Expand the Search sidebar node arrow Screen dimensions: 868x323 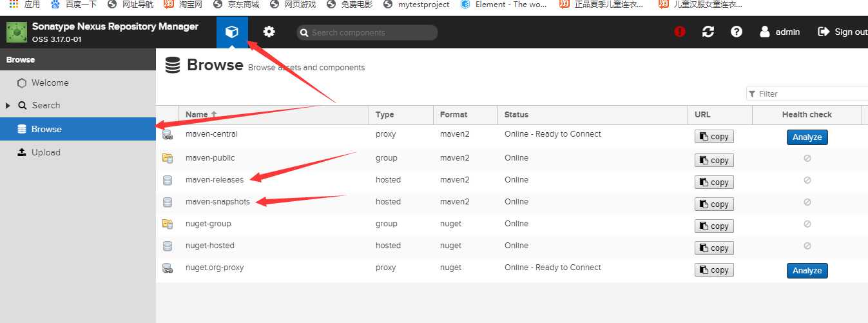[x=8, y=105]
